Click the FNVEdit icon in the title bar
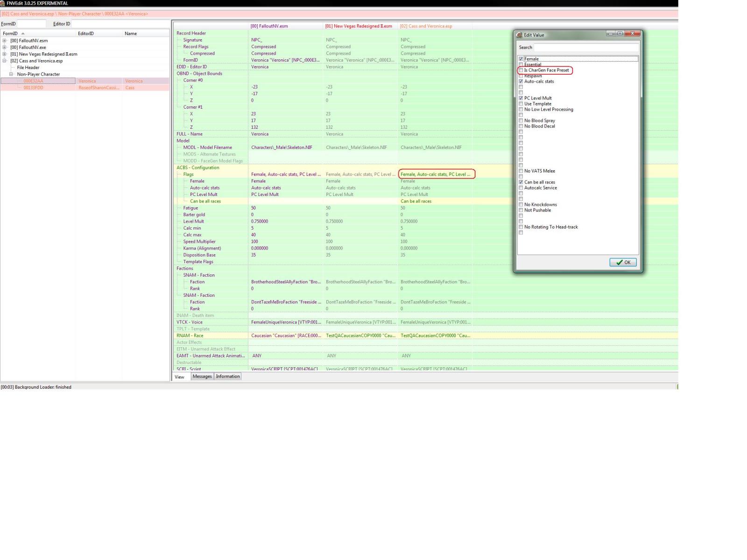747x560 pixels. coord(3,3)
